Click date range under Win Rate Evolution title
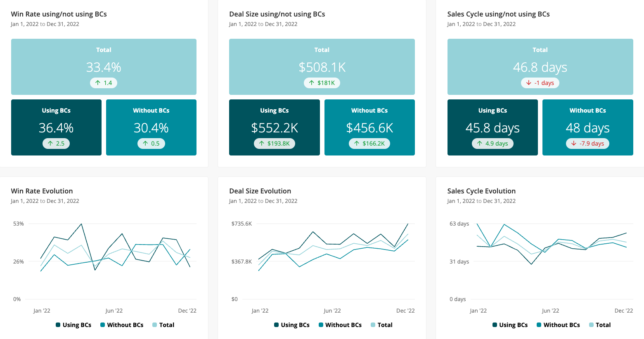 [45, 201]
